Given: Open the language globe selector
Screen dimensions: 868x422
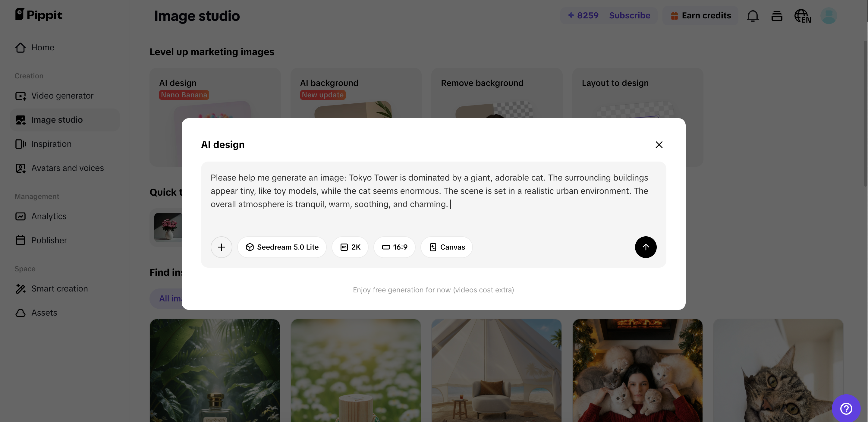Looking at the screenshot, I should point(802,16).
